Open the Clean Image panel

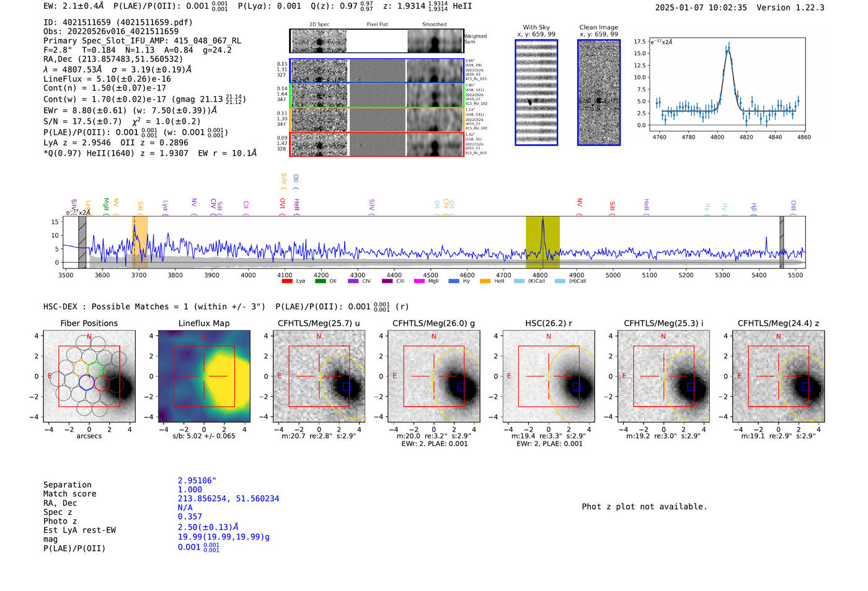coord(599,92)
